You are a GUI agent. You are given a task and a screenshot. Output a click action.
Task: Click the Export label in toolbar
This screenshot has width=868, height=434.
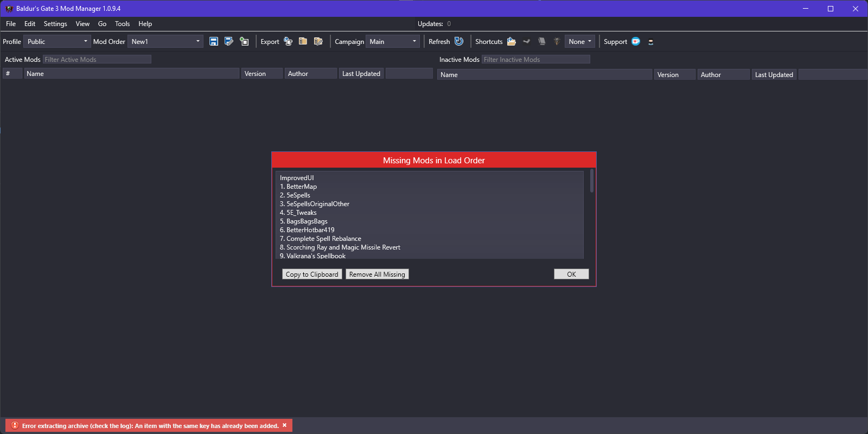pyautogui.click(x=270, y=42)
